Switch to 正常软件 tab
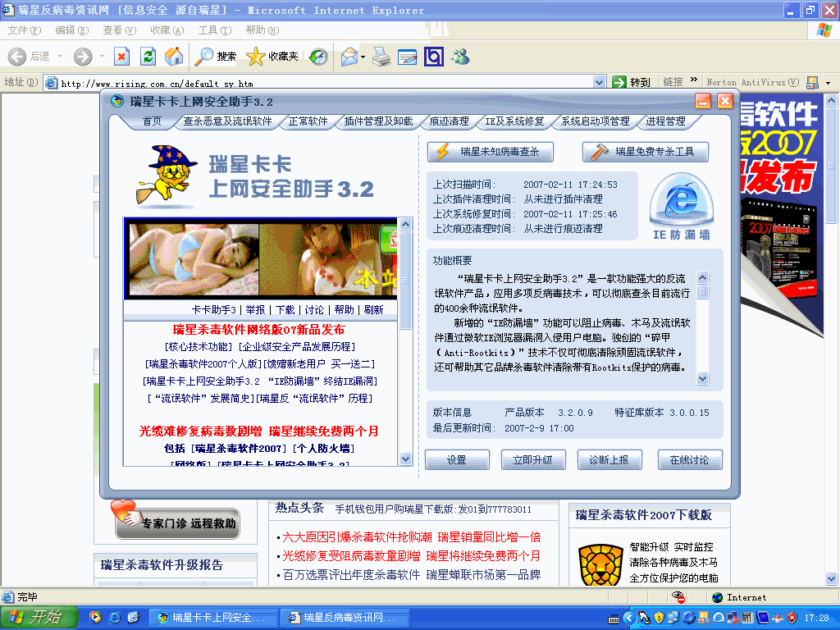Screen dimensions: 840x630 308,121
